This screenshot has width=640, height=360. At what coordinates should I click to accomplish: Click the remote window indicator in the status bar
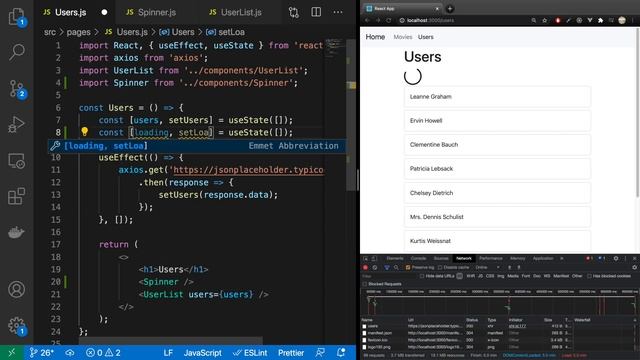(x=11, y=353)
